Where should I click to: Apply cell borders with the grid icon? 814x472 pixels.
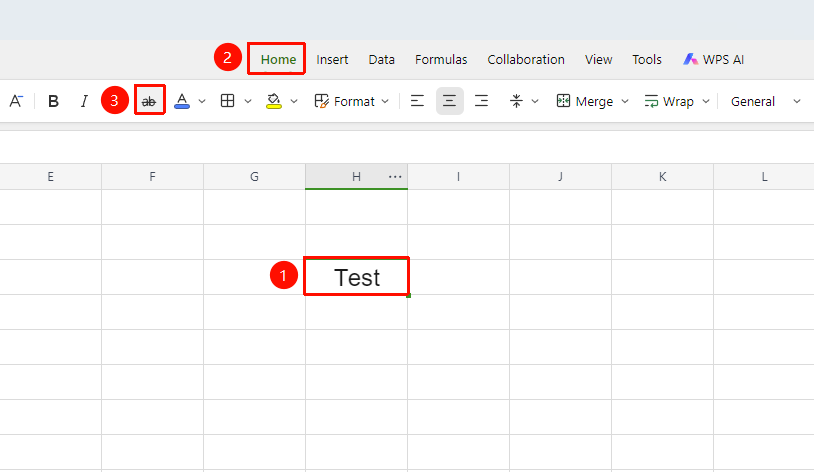point(227,101)
